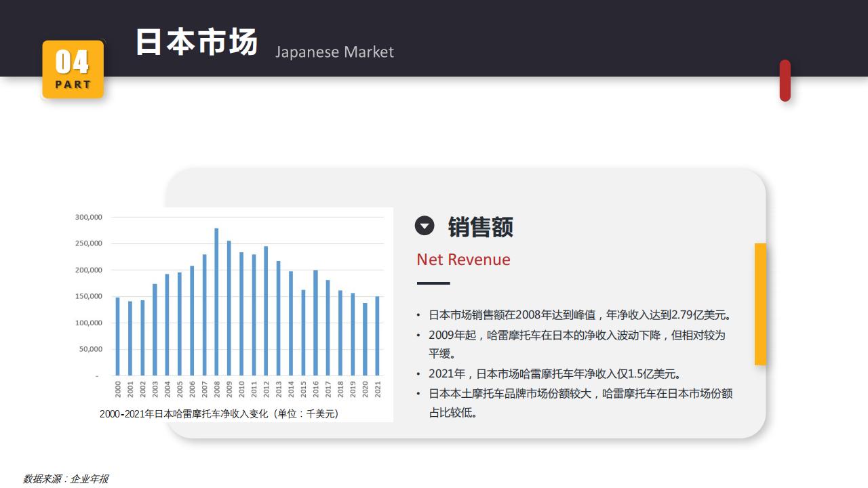
Task: Click the yellow 04 PART badge
Action: 73,69
